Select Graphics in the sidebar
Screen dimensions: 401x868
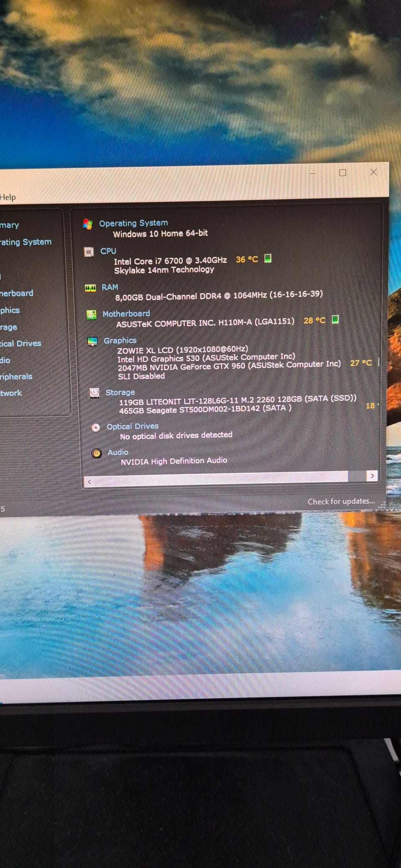(x=10, y=310)
